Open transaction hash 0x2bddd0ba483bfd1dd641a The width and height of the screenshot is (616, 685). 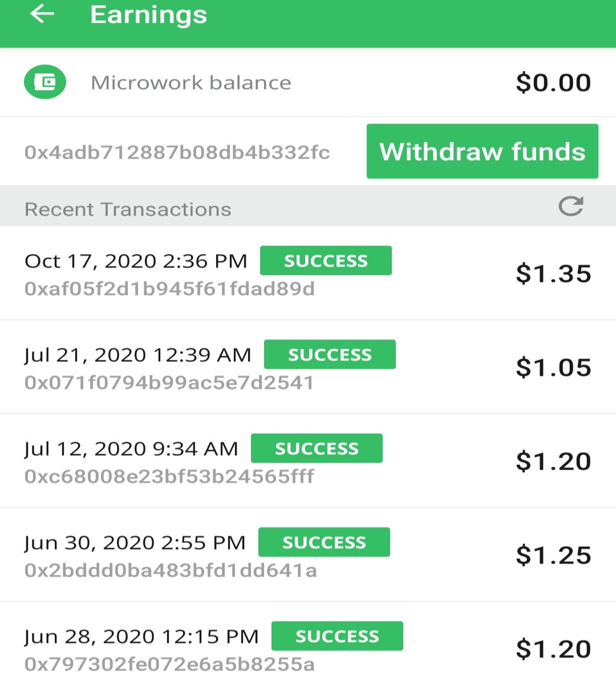tap(171, 570)
